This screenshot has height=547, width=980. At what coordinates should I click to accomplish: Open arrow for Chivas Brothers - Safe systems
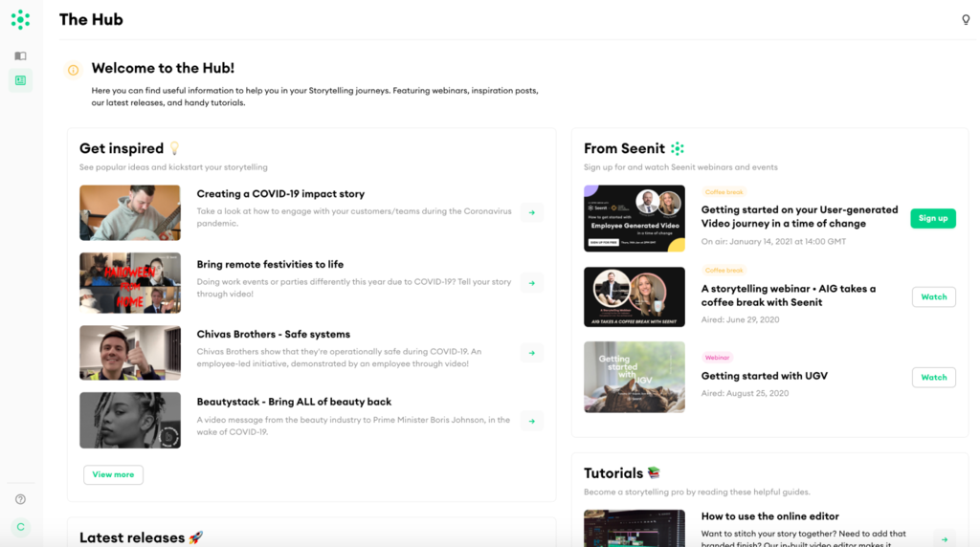532,353
